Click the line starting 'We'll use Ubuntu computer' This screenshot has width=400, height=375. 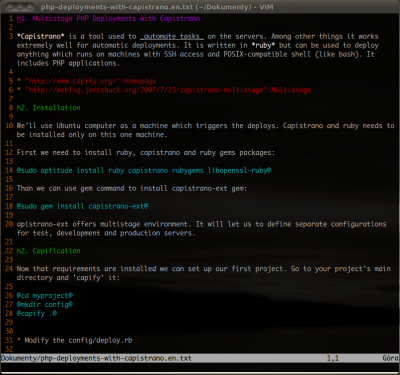point(205,126)
